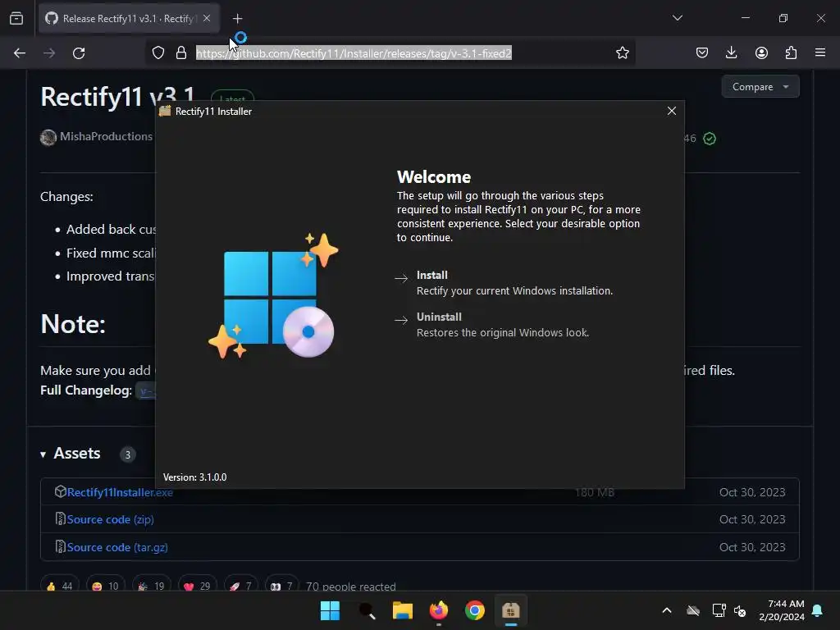Choose Uninstall in Rectify11 Installer
Image resolution: width=840 pixels, height=630 pixels.
[492, 325]
